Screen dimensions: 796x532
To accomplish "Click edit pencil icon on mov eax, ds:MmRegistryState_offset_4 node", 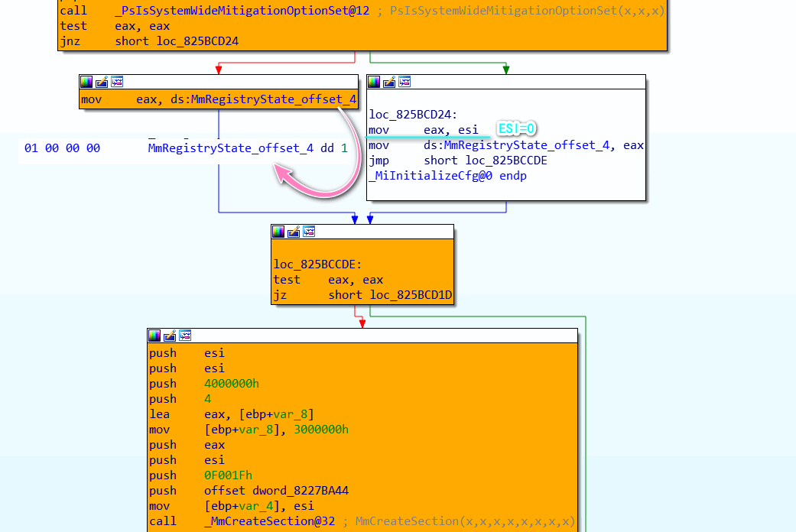I will coord(102,82).
